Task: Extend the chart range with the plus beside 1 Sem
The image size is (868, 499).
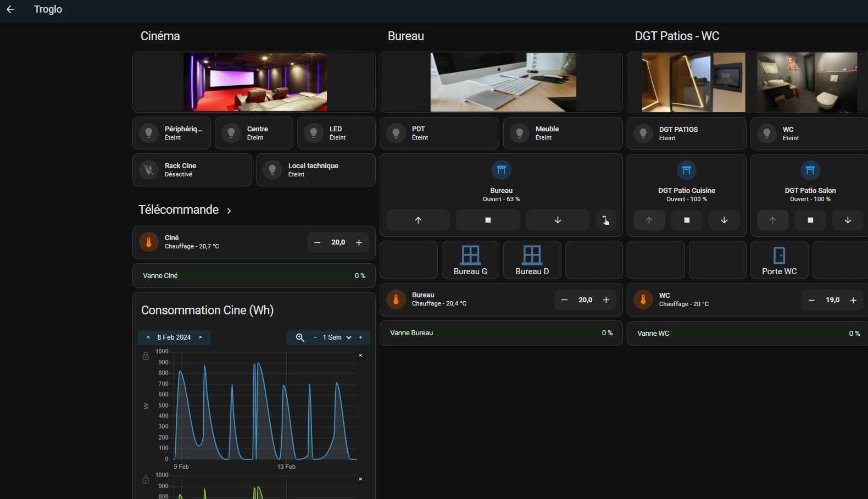Action: 360,337
